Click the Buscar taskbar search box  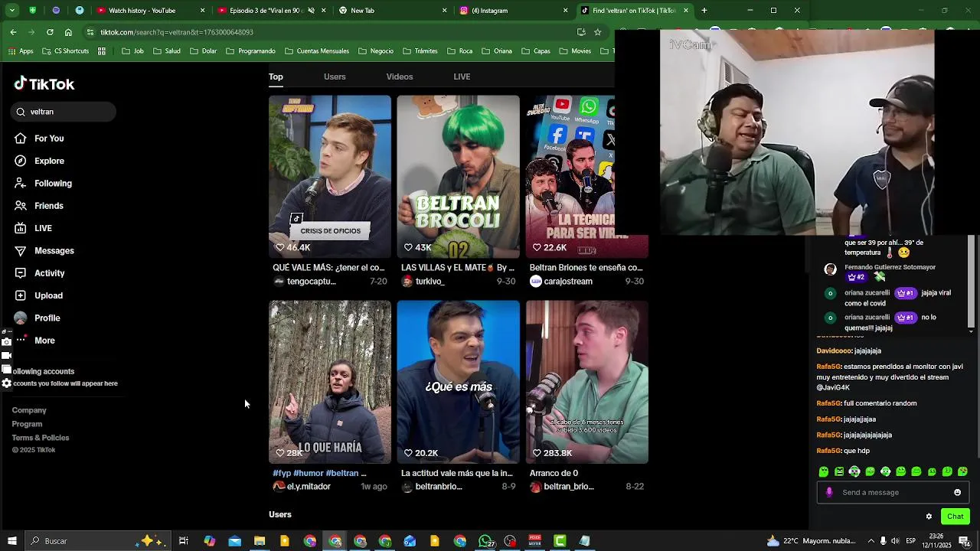tap(98, 541)
